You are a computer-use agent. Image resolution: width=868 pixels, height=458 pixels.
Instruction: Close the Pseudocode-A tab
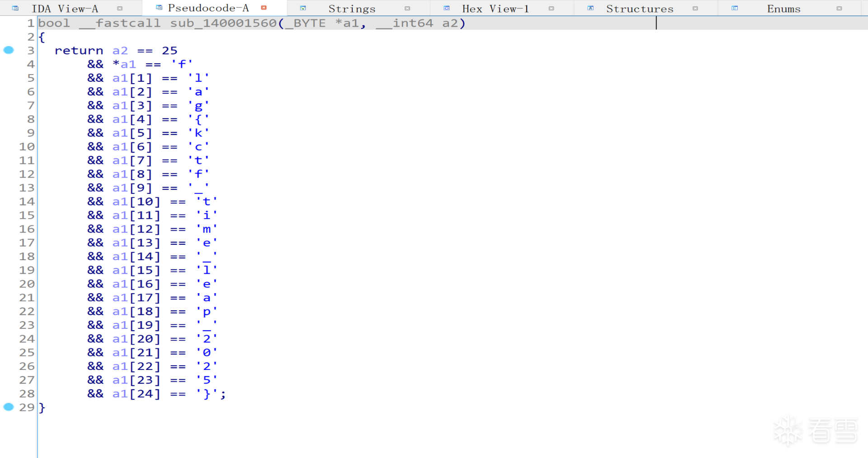click(x=264, y=8)
